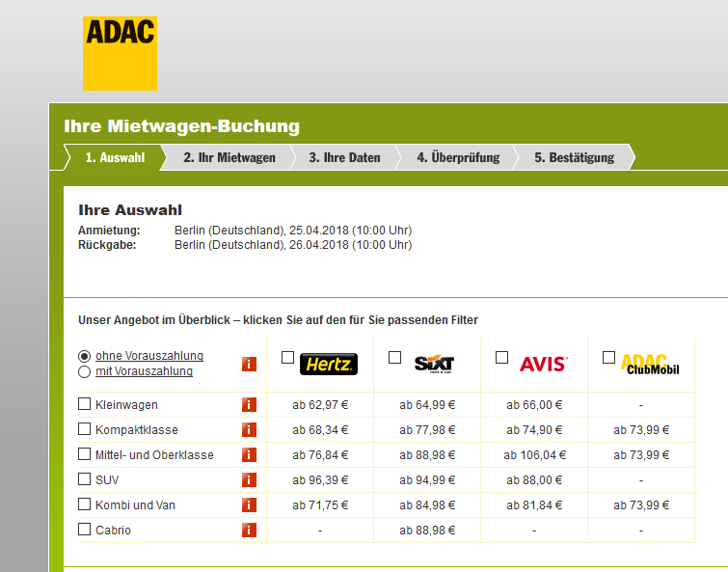Screen dimensions: 728x572
Task: Check the Cabrio checkbox
Action: click(x=85, y=530)
